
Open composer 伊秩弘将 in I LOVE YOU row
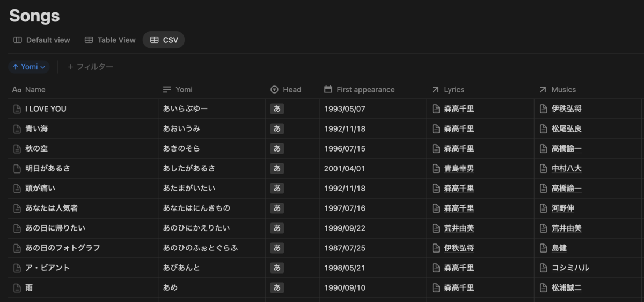[567, 109]
